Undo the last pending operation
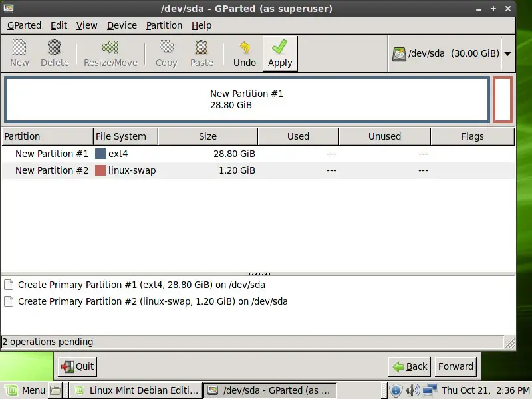This screenshot has width=532, height=399. coord(245,54)
